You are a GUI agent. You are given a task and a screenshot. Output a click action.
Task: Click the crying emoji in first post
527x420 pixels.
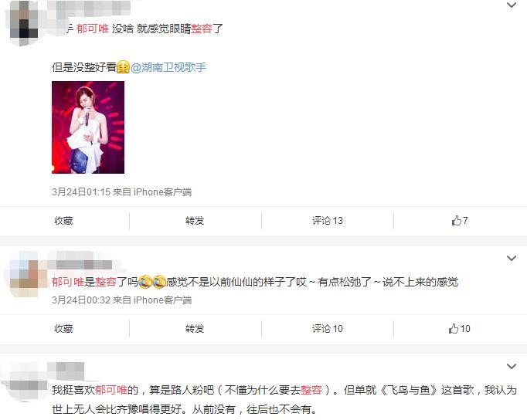pyautogui.click(x=123, y=67)
